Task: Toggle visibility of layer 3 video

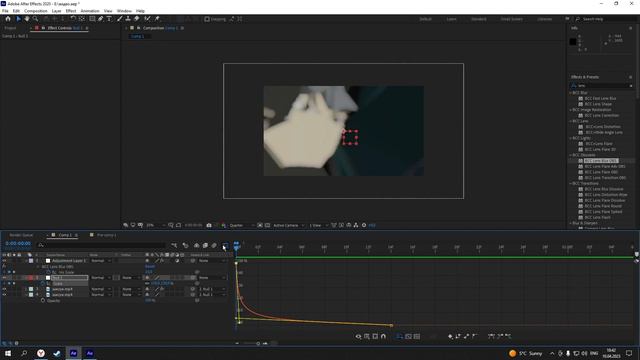Action: tap(4, 289)
